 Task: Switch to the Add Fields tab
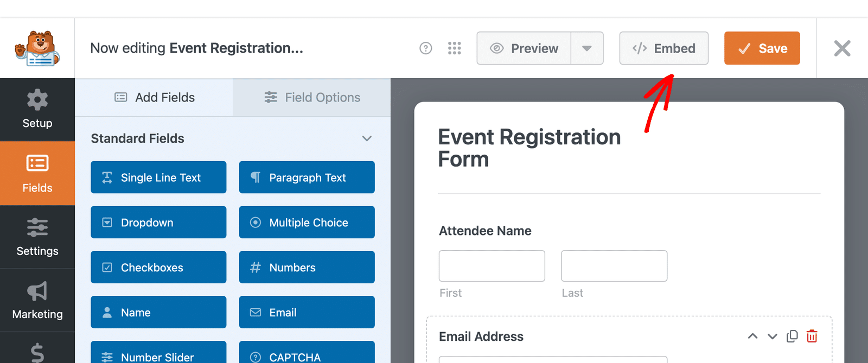pos(155,98)
